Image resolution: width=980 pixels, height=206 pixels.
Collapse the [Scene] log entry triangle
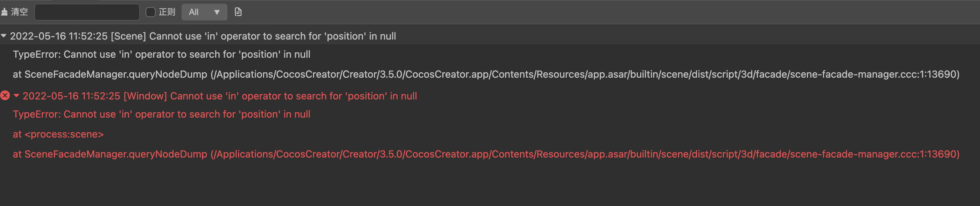pyautogui.click(x=4, y=36)
